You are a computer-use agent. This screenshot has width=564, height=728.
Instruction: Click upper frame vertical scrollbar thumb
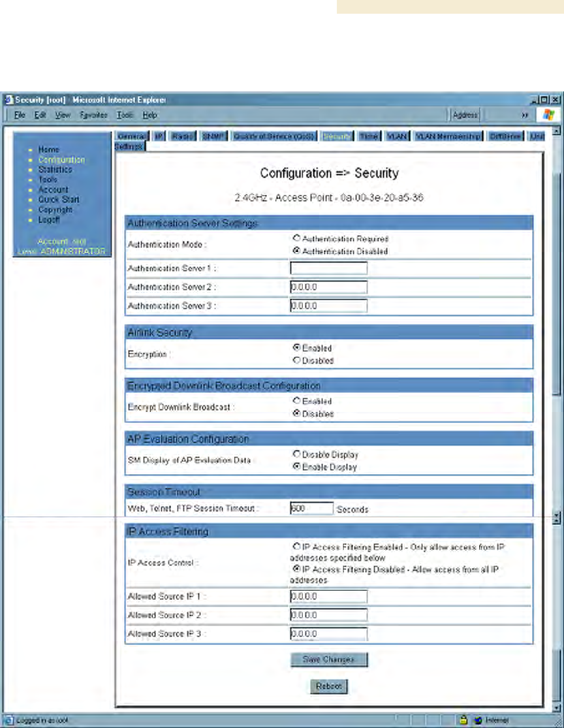point(557,283)
